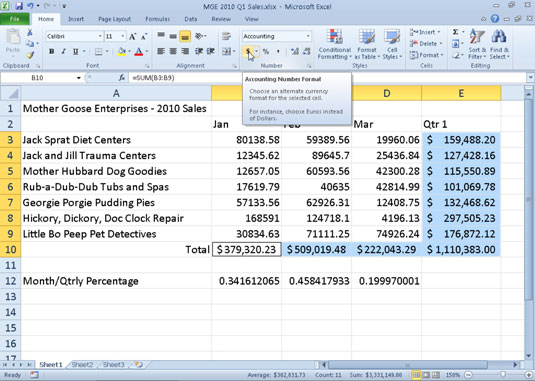Click the Help question mark icon
This screenshot has height=381, width=535.
[495, 19]
